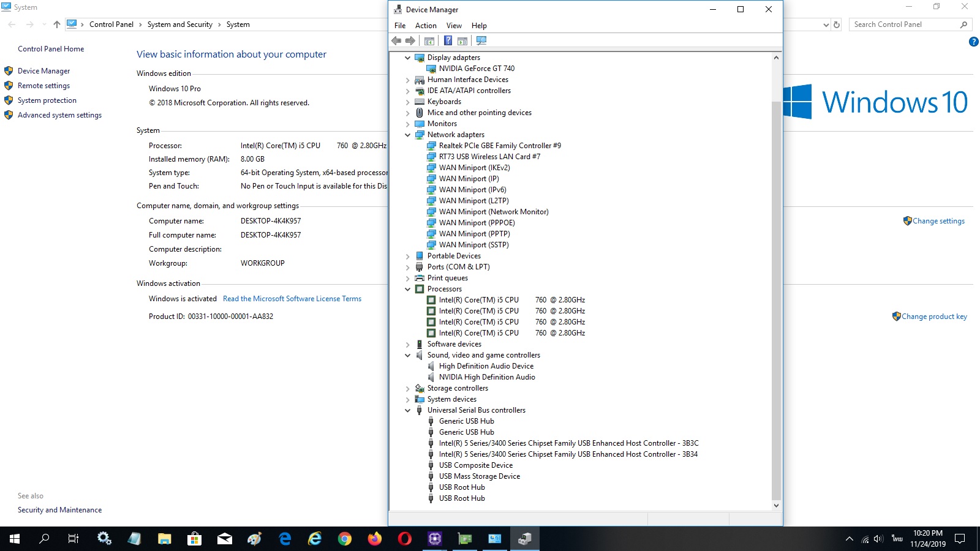Launch Opera from the taskbar
980x551 pixels.
[404, 539]
